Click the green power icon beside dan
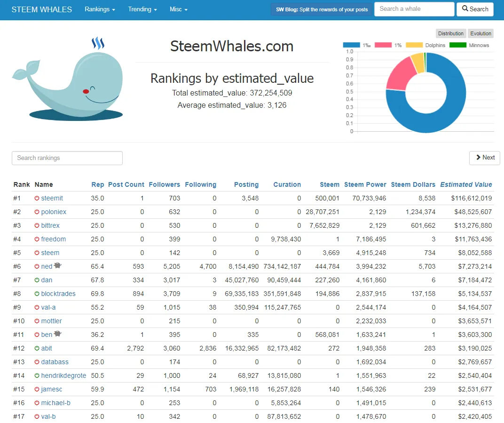Image resolution: width=504 pixels, height=423 pixels. click(37, 280)
